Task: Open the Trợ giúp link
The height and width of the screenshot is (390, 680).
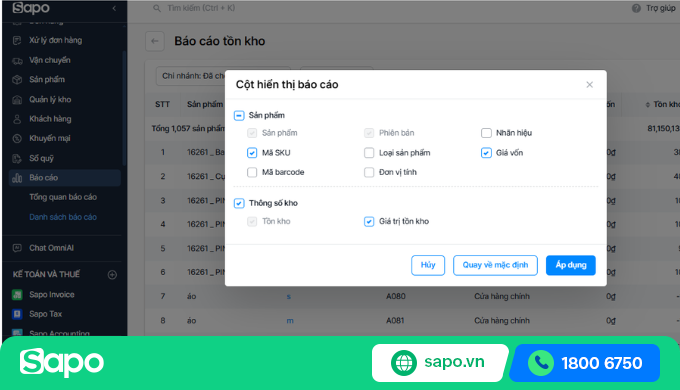Action: 660,8
